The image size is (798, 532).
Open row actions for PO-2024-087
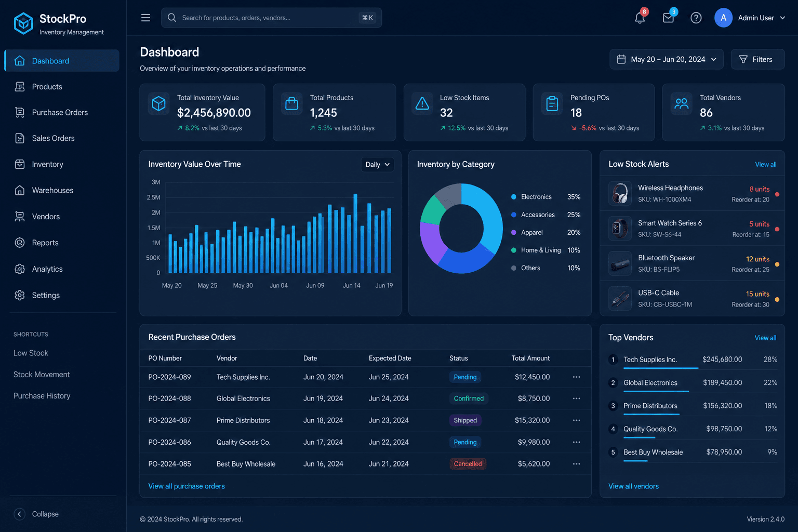576,420
